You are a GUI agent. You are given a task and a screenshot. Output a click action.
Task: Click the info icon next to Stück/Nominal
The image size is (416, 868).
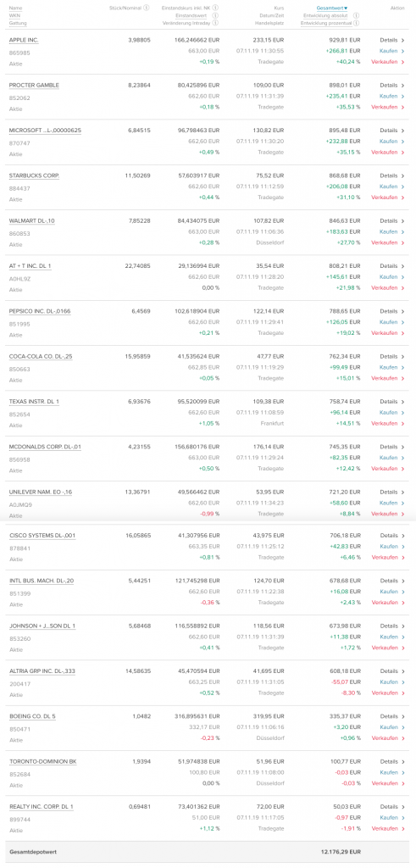[x=146, y=8]
